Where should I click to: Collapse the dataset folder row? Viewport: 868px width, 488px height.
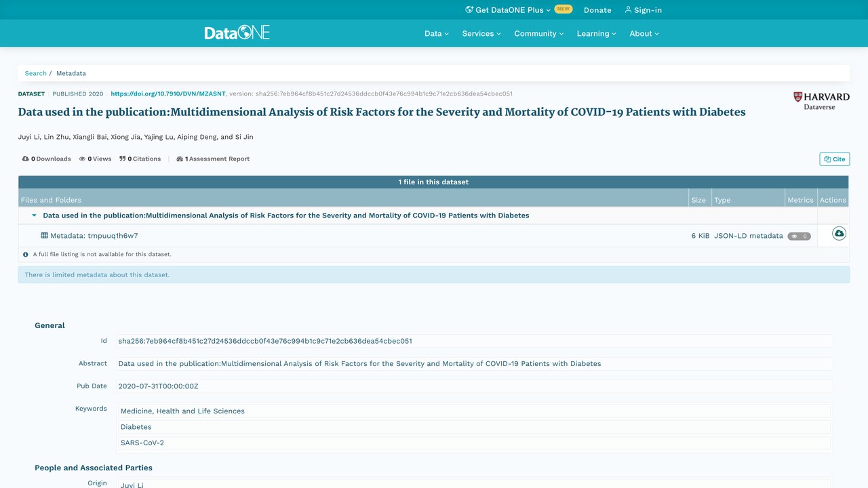point(34,216)
